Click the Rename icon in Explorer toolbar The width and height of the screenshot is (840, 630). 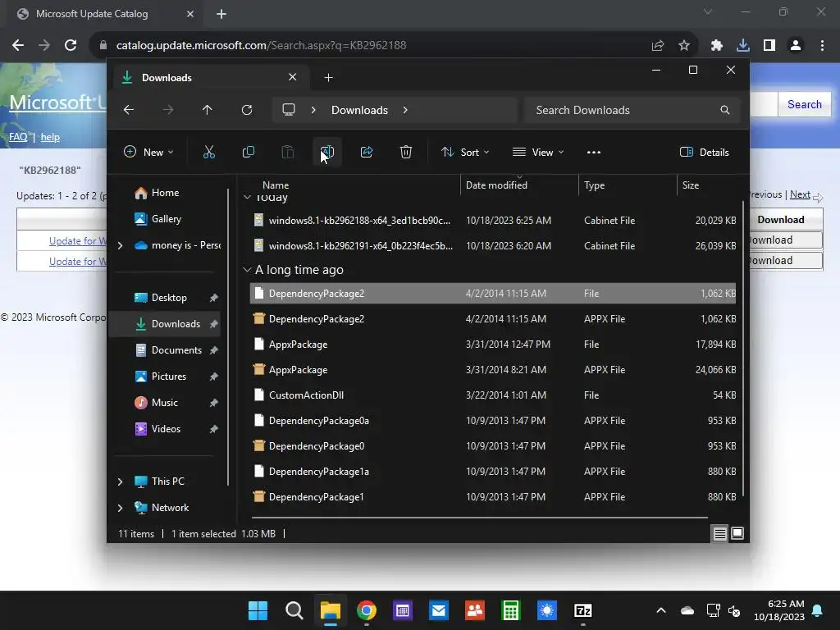[327, 152]
